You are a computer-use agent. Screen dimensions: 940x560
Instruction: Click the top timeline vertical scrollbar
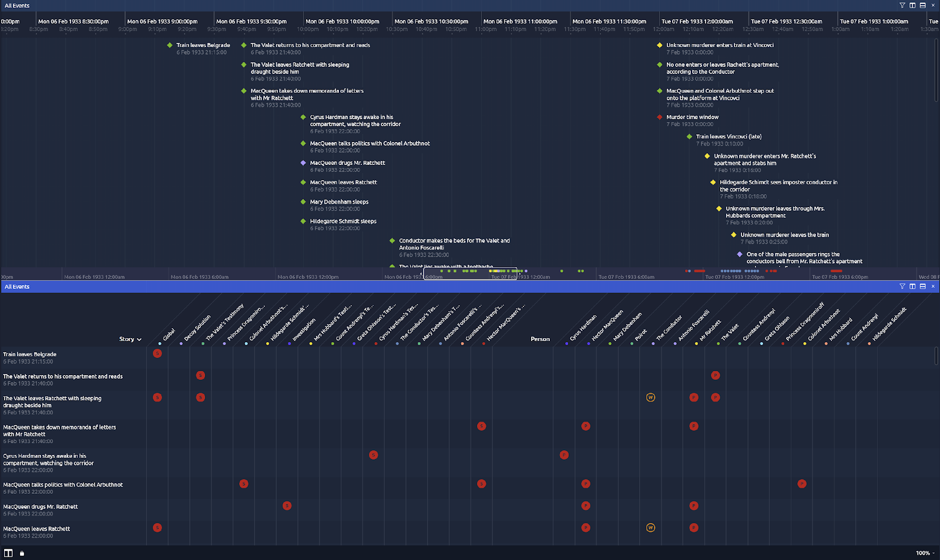[x=936, y=69]
